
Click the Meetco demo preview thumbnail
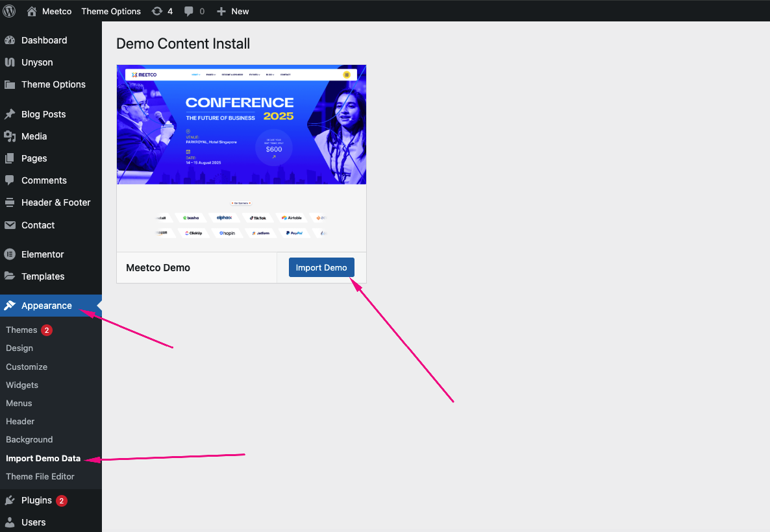tap(242, 158)
